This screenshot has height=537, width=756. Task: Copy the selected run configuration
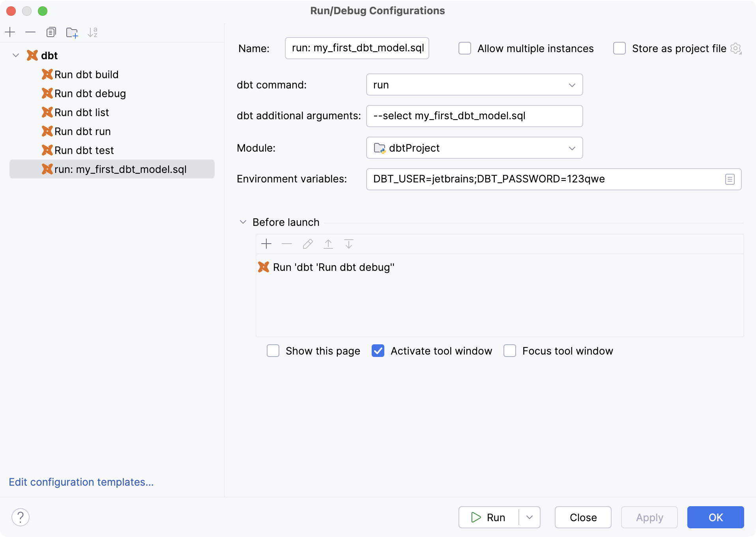tap(51, 32)
